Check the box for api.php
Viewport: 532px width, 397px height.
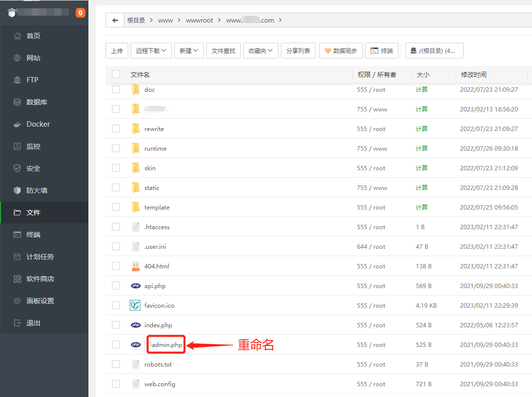[x=116, y=286]
